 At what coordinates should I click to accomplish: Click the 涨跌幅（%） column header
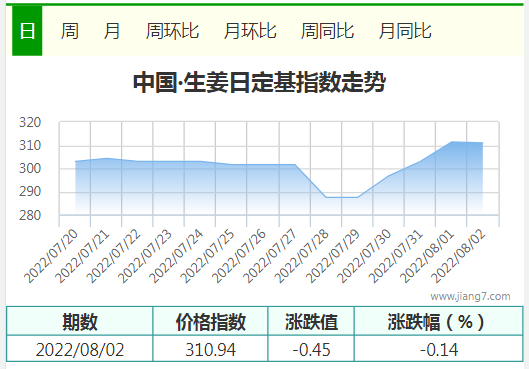pos(439,321)
